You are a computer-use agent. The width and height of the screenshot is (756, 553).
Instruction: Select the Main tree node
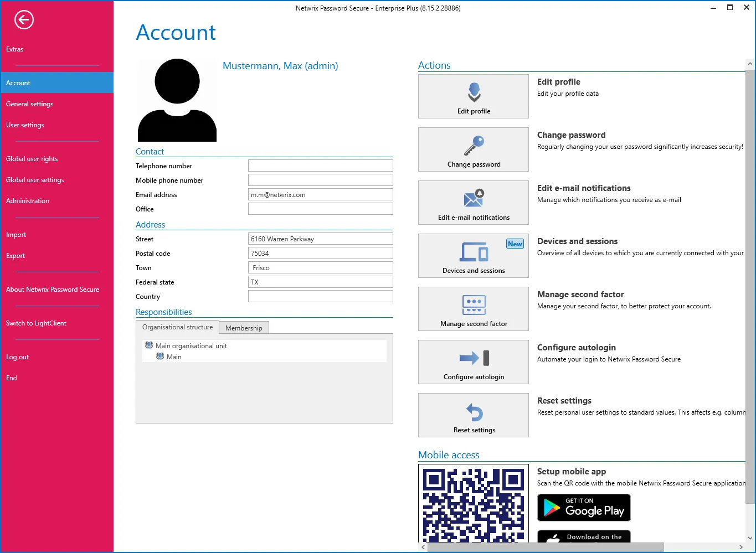[x=174, y=356]
